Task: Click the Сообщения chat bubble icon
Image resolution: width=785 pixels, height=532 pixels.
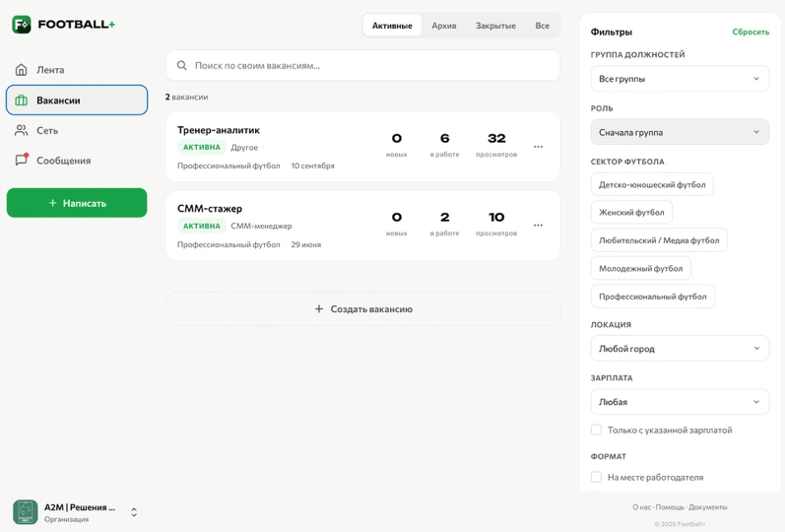Action: (21, 160)
